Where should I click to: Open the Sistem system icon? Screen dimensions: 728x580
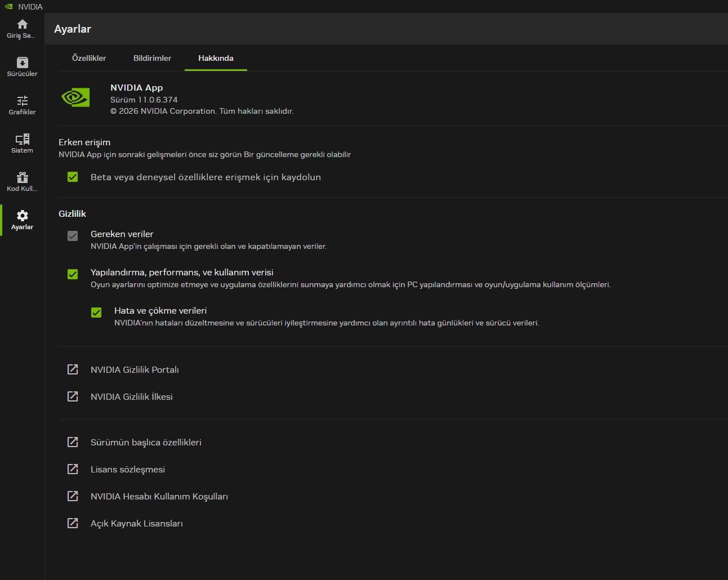[x=23, y=139]
